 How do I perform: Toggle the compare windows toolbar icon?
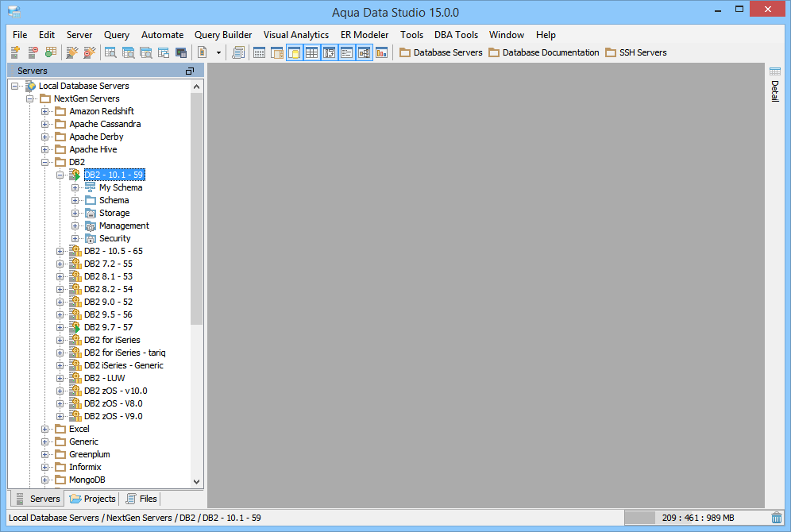click(x=330, y=52)
